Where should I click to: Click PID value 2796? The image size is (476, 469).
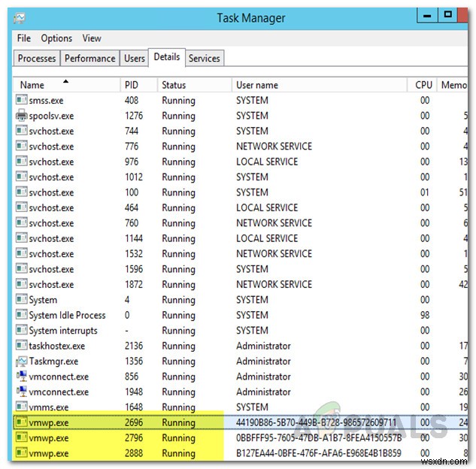point(134,437)
